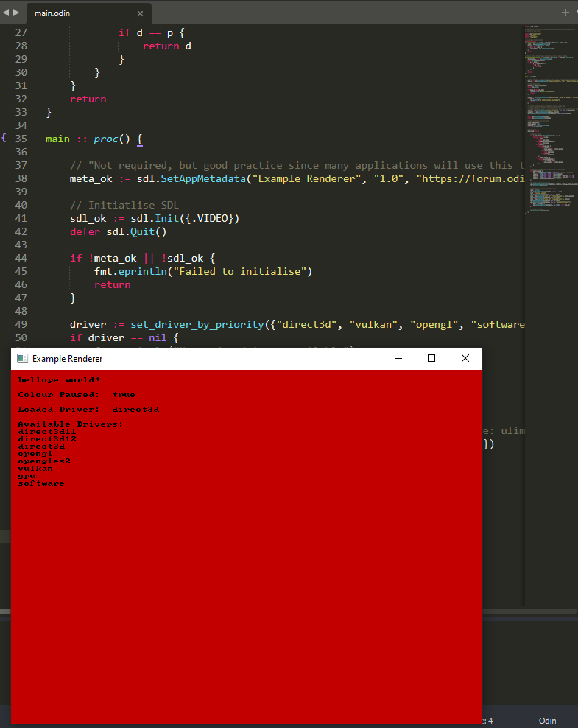Image resolution: width=578 pixels, height=728 pixels.
Task: Open a new tab with the plus button
Action: coord(565,13)
